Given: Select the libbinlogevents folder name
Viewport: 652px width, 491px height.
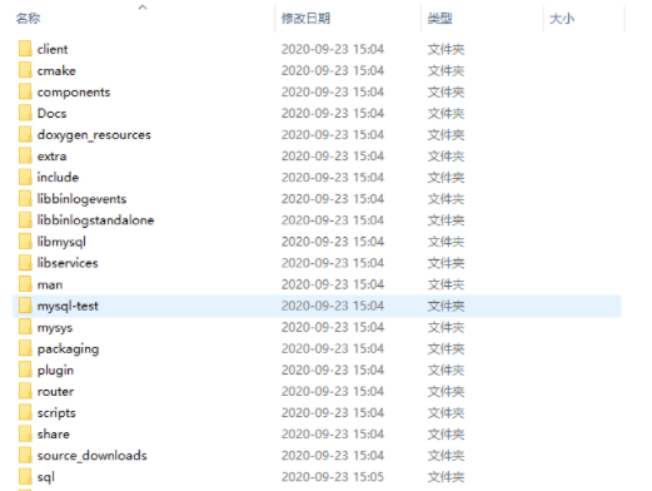Looking at the screenshot, I should pyautogui.click(x=82, y=199).
